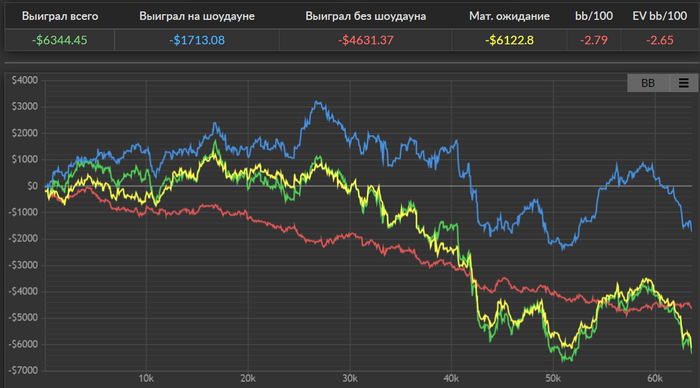Screen dimensions: 700x388
Task: Click the 40k x-axis label
Action: [x=451, y=379]
